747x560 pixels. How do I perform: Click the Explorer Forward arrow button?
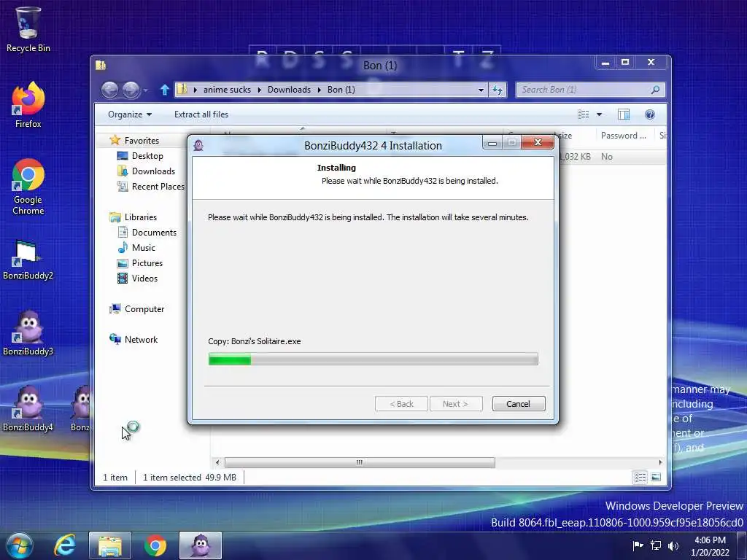tap(131, 90)
